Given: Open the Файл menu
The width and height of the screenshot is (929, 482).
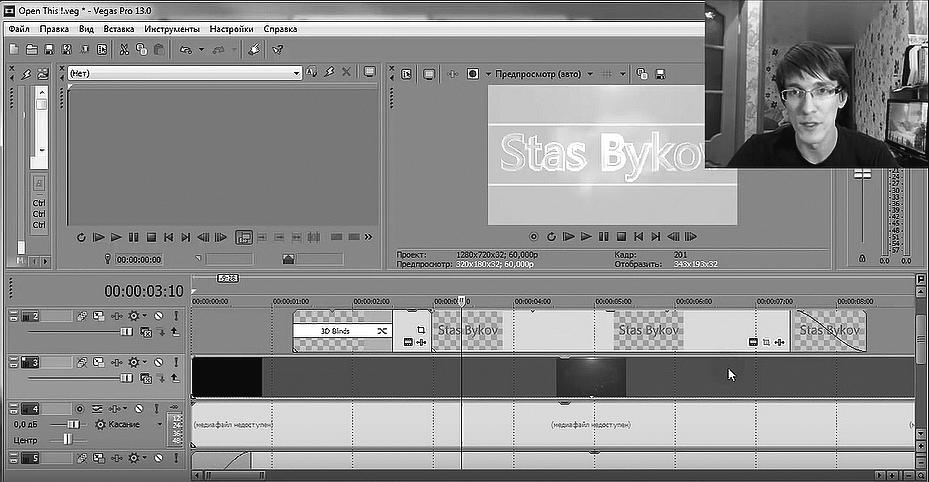Looking at the screenshot, I should [x=19, y=28].
